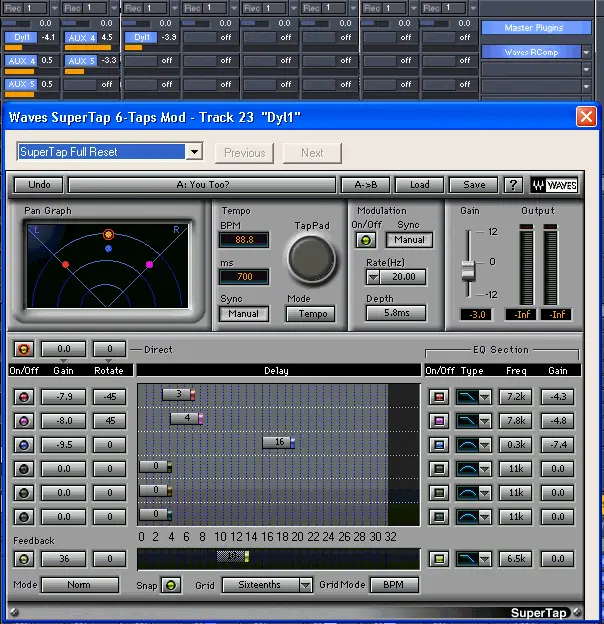This screenshot has height=624, width=604.
Task: Select the red tap dot in Pan Graph
Action: click(66, 265)
